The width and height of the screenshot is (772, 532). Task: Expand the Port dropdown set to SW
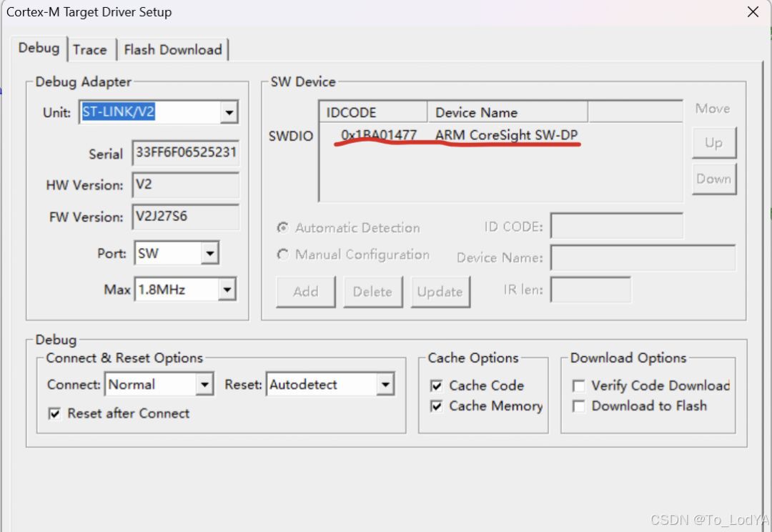[210, 253]
